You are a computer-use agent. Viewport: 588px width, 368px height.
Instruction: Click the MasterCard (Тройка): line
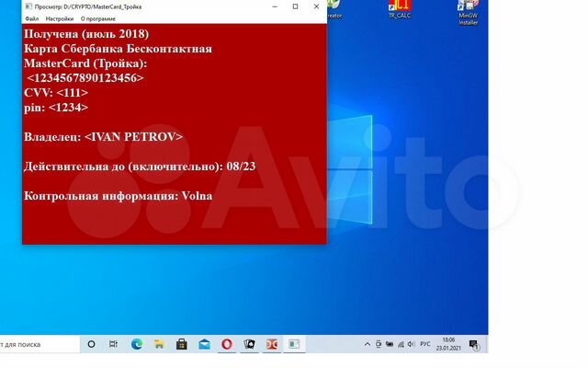click(85, 63)
